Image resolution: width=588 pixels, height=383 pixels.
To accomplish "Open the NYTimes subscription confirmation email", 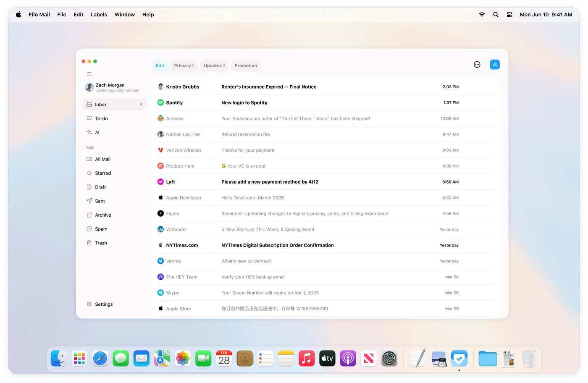I will point(278,245).
